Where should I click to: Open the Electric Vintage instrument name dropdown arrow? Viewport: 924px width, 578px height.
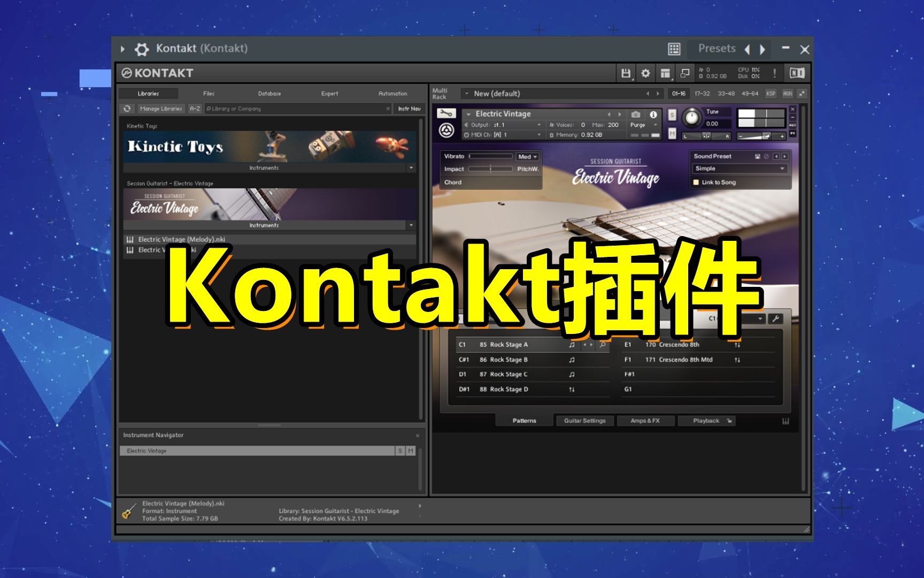tap(468, 115)
